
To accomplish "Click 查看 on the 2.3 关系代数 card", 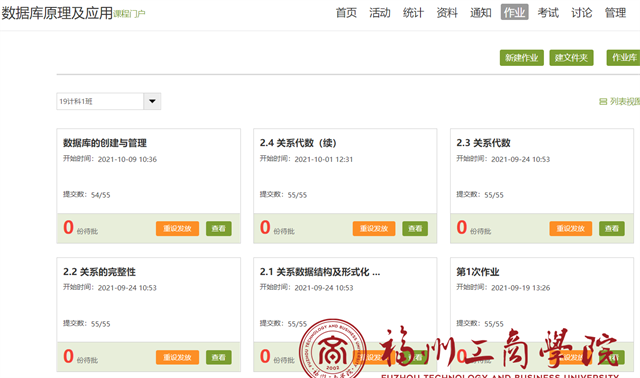I will 612,229.
